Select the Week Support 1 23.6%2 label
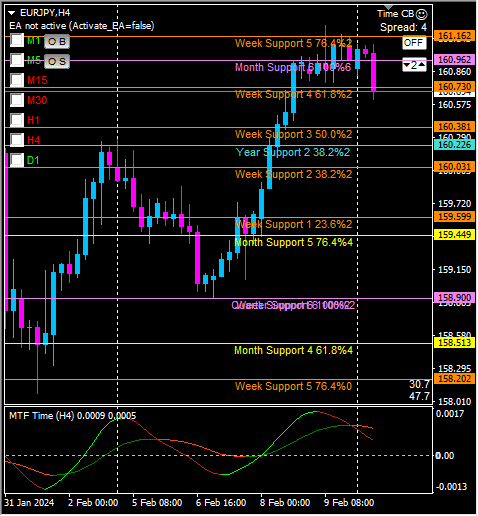This screenshot has height=516, width=478. (293, 224)
